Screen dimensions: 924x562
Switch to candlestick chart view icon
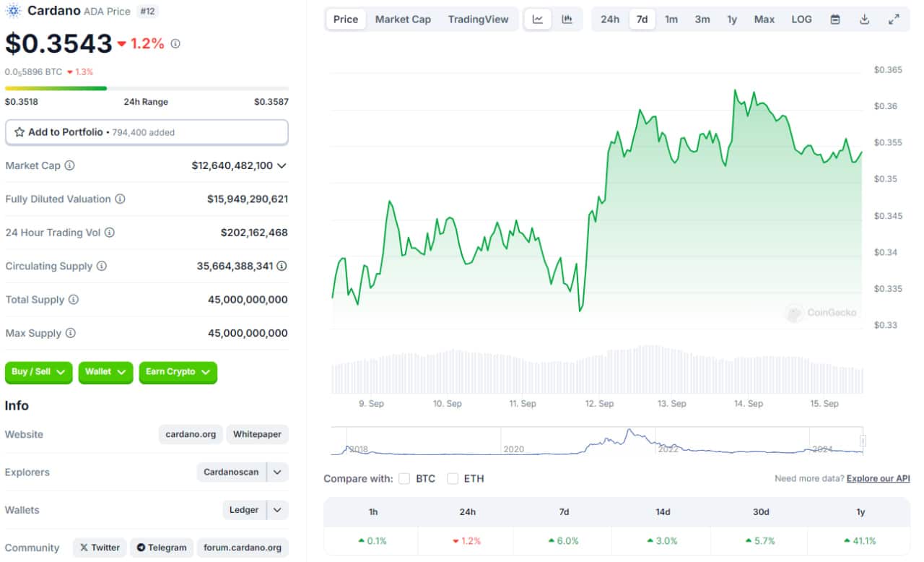tap(567, 20)
